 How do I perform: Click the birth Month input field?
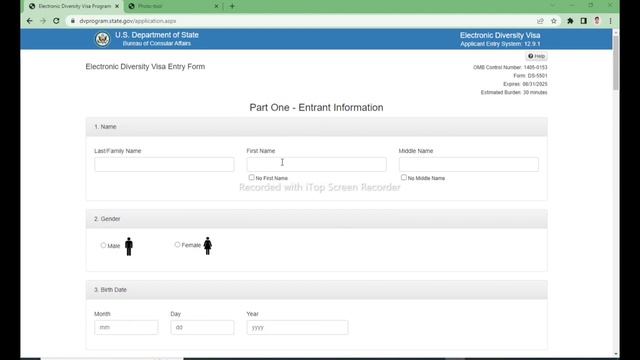click(126, 327)
